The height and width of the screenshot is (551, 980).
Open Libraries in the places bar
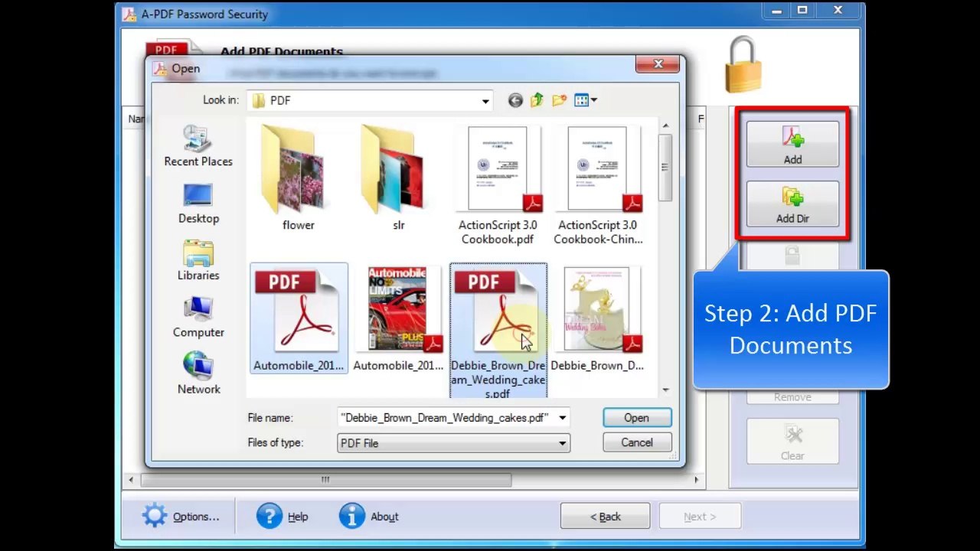(x=198, y=260)
